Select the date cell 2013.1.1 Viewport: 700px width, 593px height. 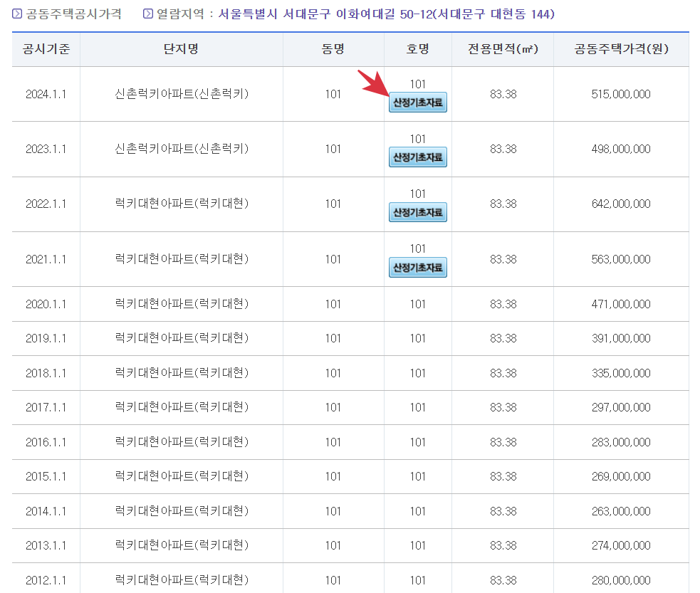click(46, 546)
